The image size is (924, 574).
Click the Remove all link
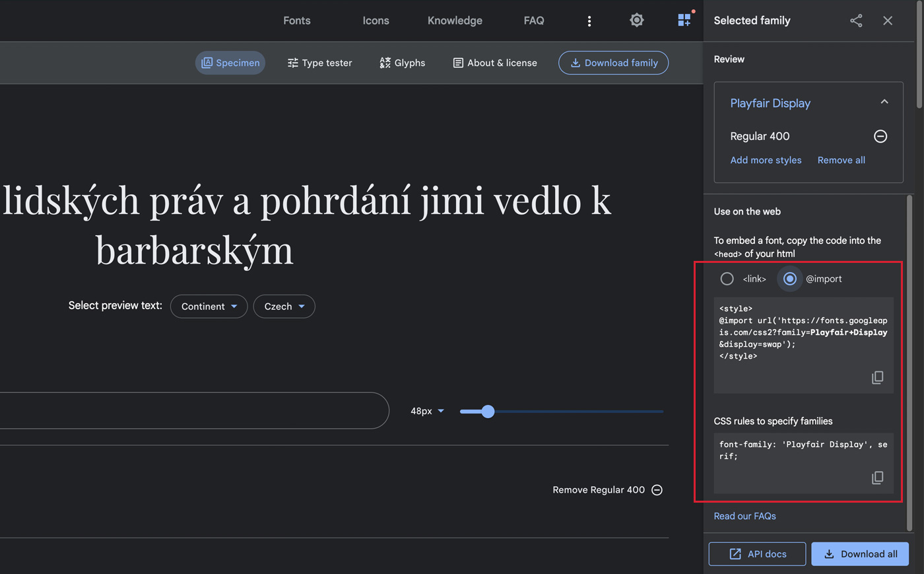pos(841,160)
